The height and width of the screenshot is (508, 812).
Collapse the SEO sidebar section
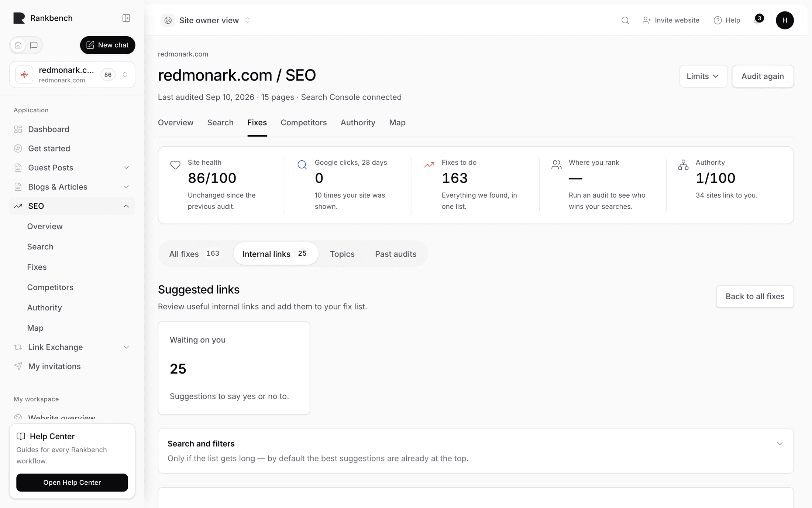tap(72, 206)
